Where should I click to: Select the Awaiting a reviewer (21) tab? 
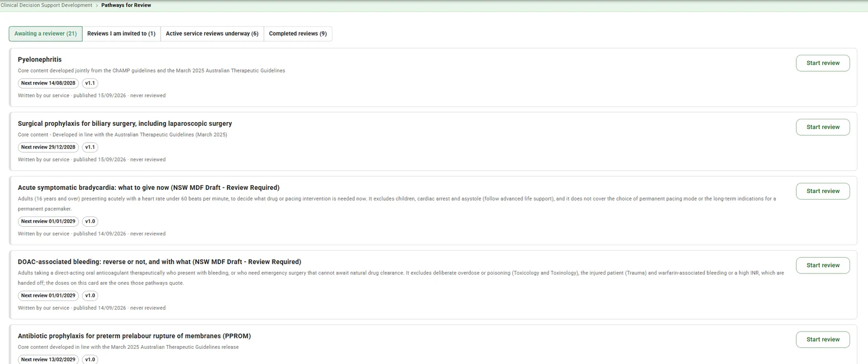pyautogui.click(x=46, y=34)
